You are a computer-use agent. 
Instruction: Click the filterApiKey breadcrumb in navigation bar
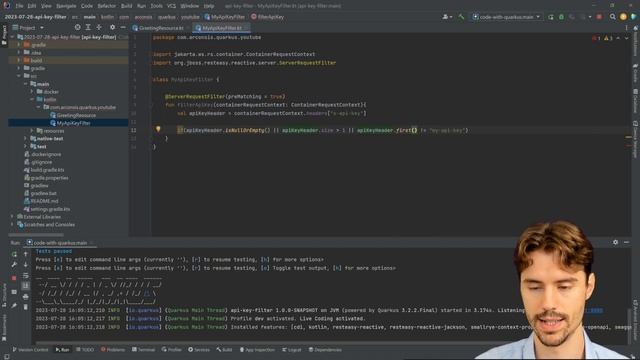267,17
